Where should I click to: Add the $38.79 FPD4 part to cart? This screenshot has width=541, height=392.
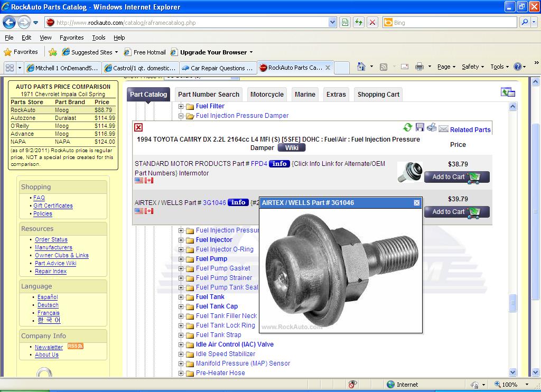[x=456, y=177]
